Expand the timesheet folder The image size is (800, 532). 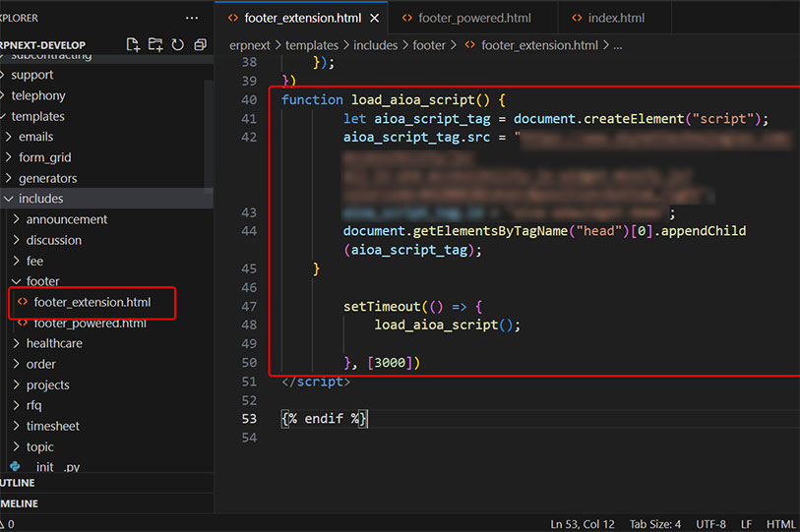pos(52,426)
